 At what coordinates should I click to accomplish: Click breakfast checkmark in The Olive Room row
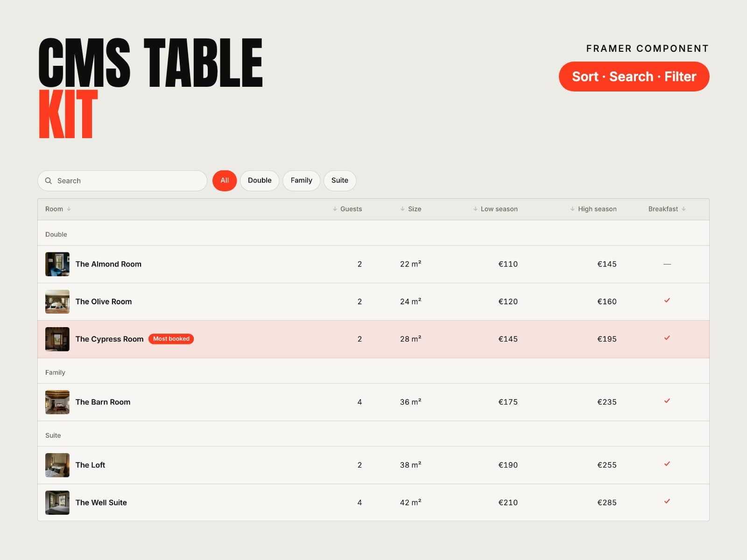tap(667, 301)
